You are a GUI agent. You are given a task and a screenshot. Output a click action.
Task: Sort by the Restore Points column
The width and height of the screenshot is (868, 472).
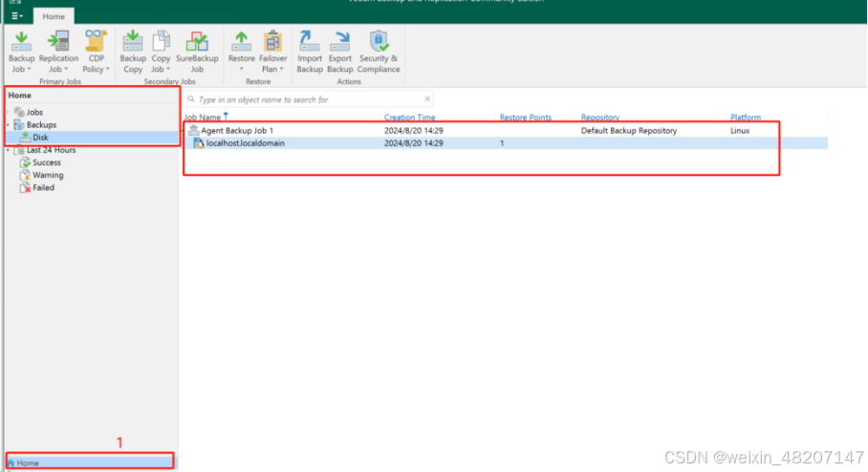point(526,118)
